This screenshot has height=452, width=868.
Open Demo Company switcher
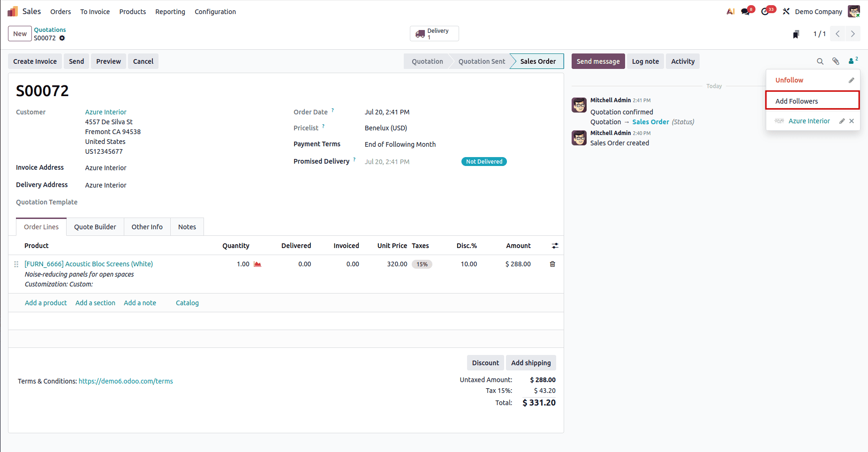click(818, 12)
